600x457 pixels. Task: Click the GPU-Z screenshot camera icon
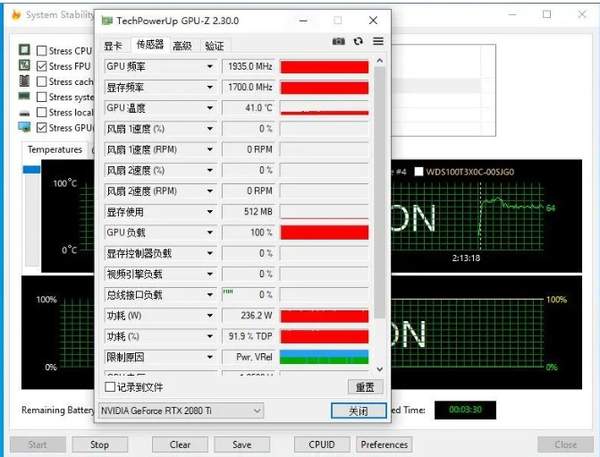click(338, 41)
